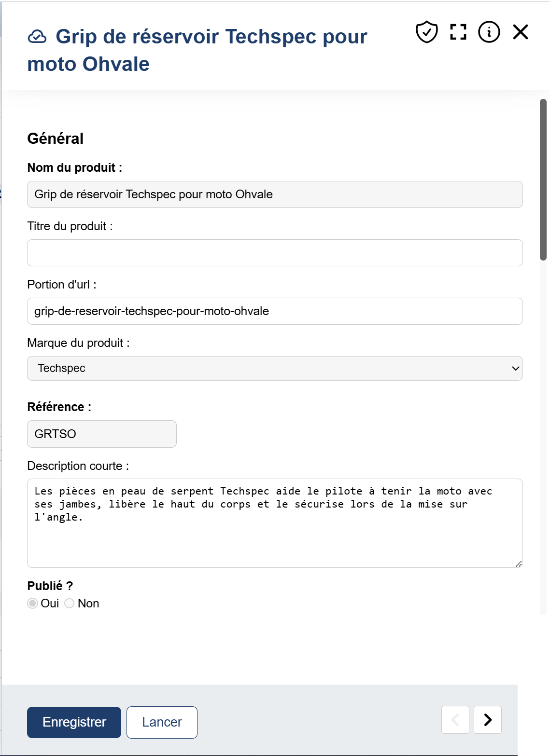The image size is (550, 756).
Task: Click the Nom du produit field
Action: pos(274,194)
